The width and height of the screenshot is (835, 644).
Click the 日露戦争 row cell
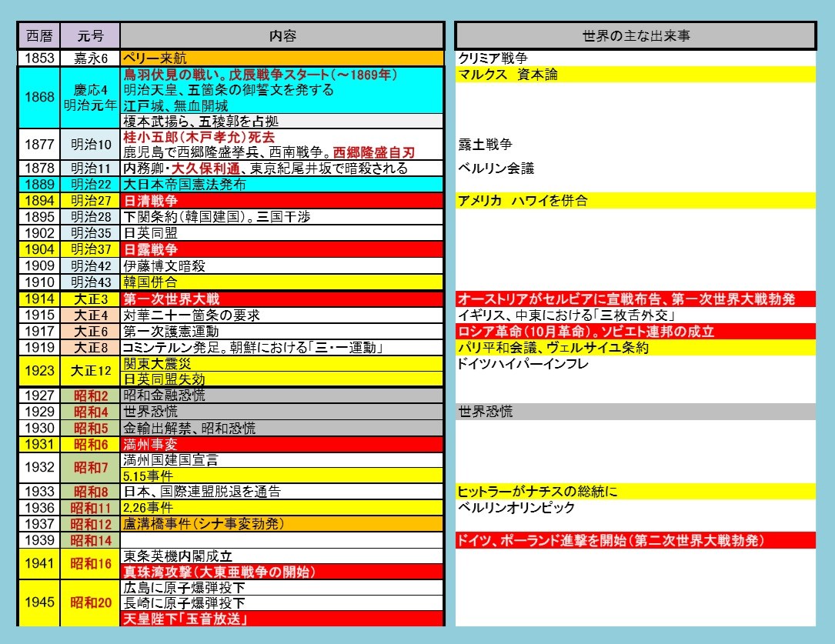(282, 249)
